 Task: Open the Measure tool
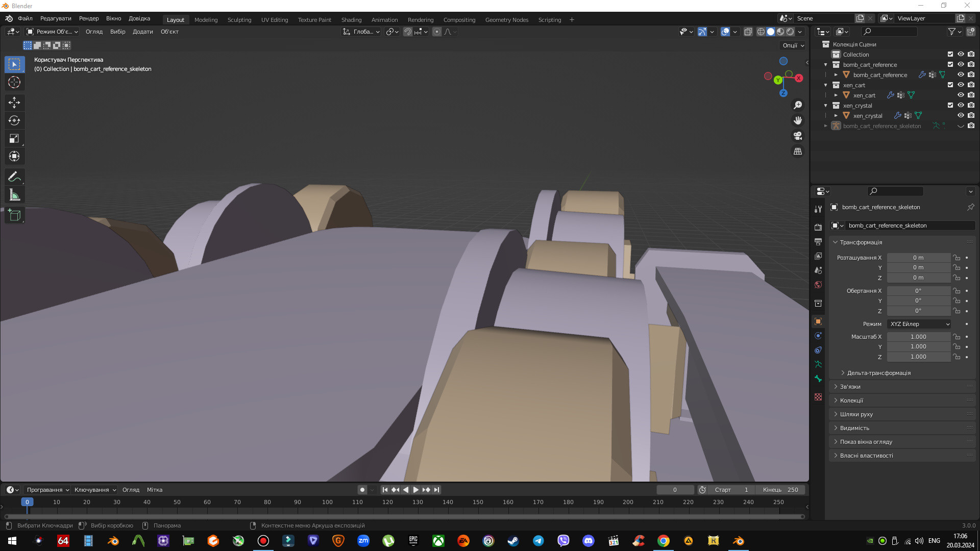[x=14, y=194]
